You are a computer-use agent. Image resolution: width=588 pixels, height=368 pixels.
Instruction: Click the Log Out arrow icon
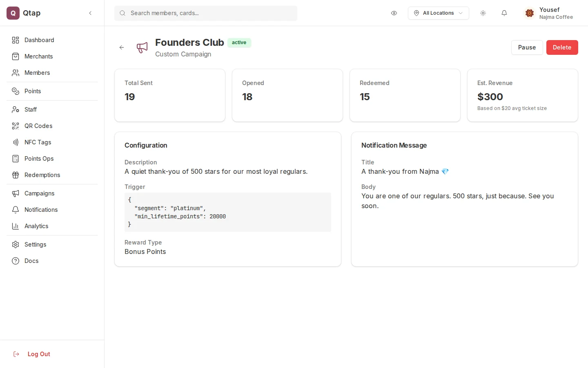tap(16, 354)
